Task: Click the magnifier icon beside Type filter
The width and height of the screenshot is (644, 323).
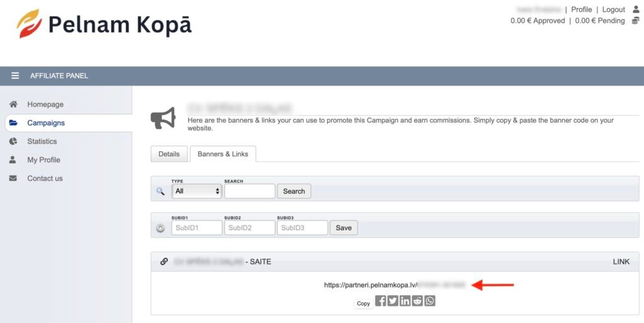Action: (x=160, y=191)
